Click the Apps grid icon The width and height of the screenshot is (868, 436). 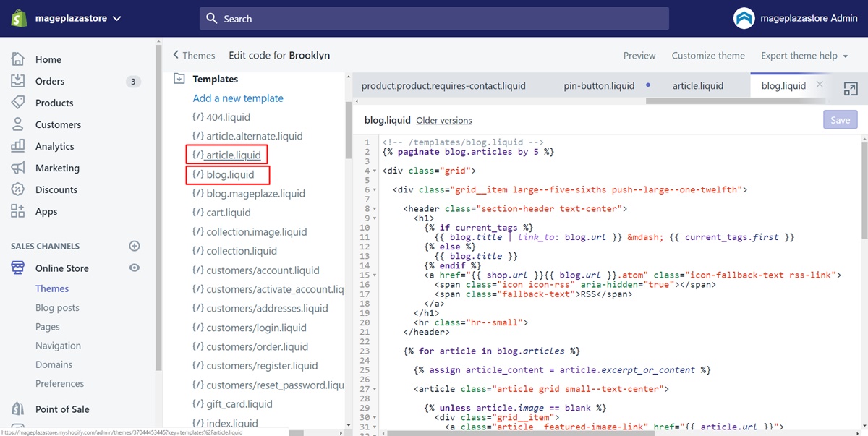pos(18,211)
